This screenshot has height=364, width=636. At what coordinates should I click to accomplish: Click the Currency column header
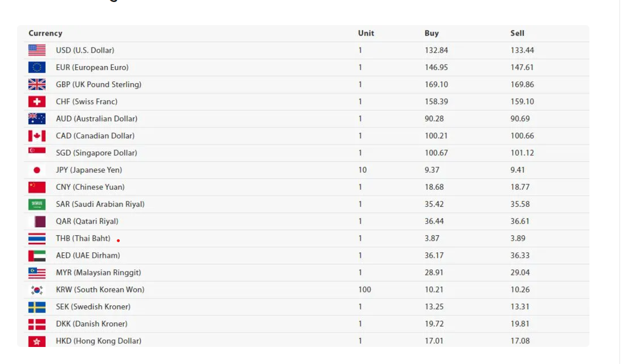[x=46, y=33]
